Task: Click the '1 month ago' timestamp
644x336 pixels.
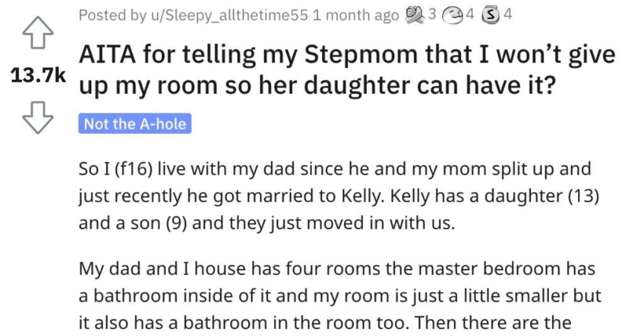Action: coord(355,16)
